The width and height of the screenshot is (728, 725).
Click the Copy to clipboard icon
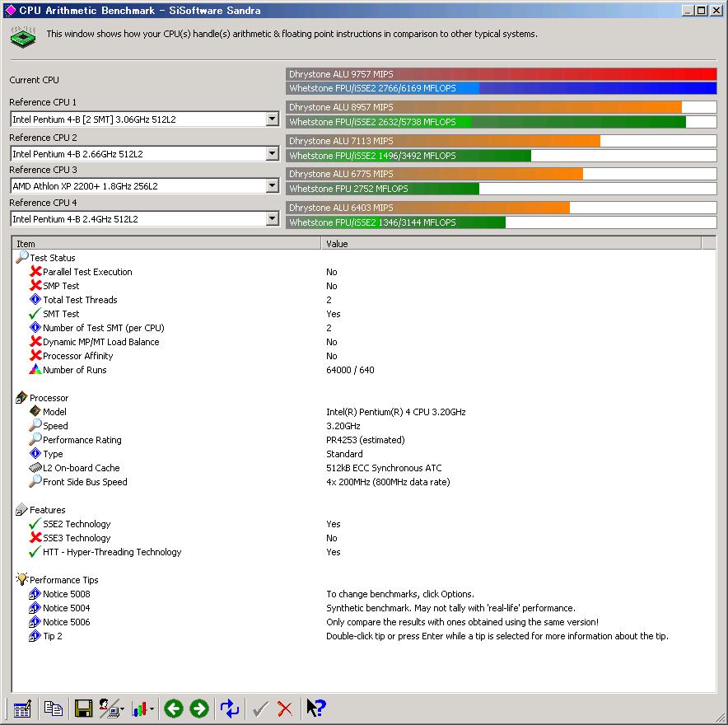[54, 709]
